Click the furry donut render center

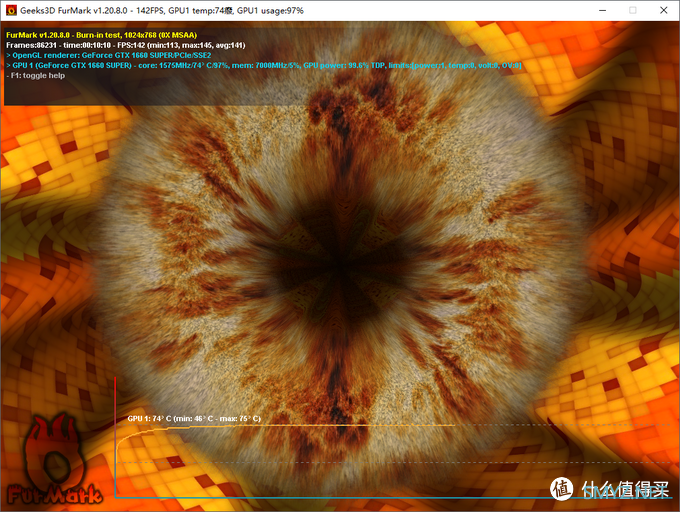(x=340, y=264)
